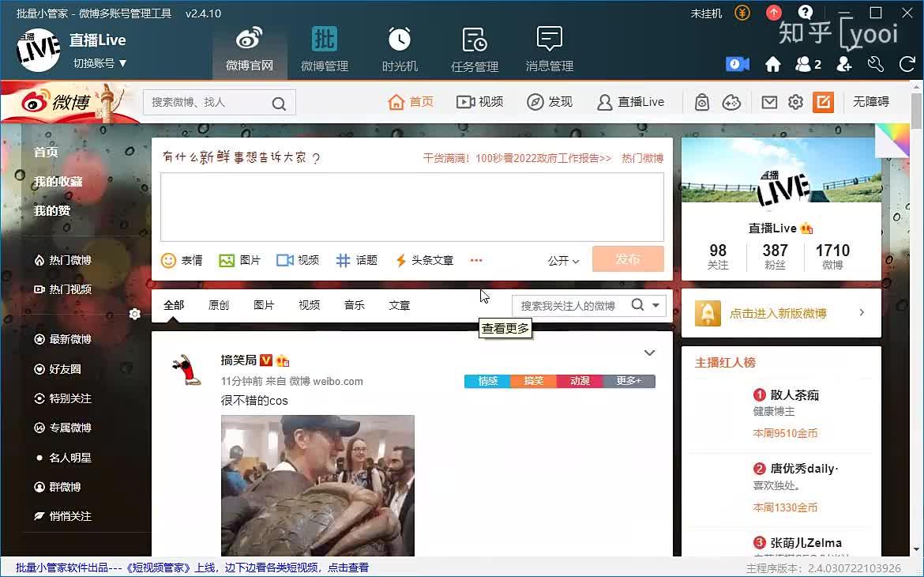Open the 表情 emoji picker
The image size is (924, 577).
182,260
